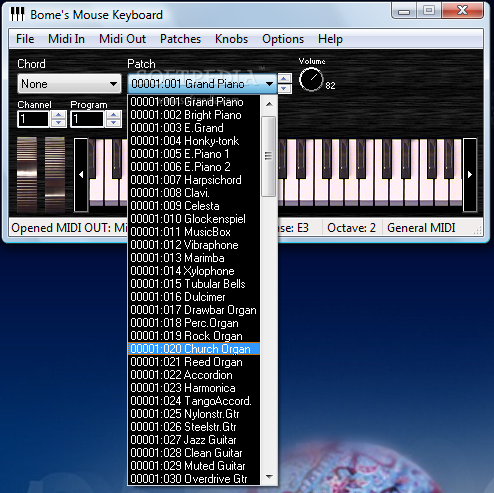Open the Patches menu
The height and width of the screenshot is (493, 494).
point(180,39)
